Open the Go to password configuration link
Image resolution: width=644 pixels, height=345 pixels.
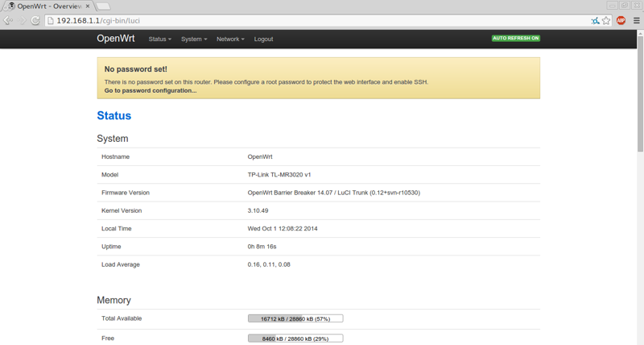coord(151,90)
